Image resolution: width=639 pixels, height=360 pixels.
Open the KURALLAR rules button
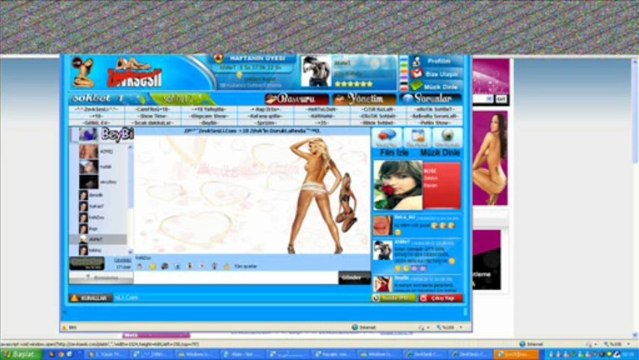[x=90, y=298]
